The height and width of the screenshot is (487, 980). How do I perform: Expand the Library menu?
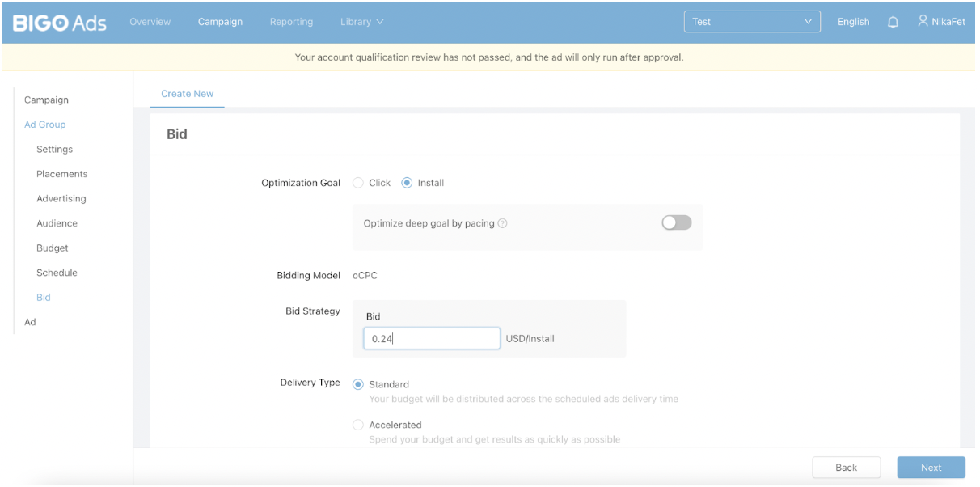tap(362, 22)
